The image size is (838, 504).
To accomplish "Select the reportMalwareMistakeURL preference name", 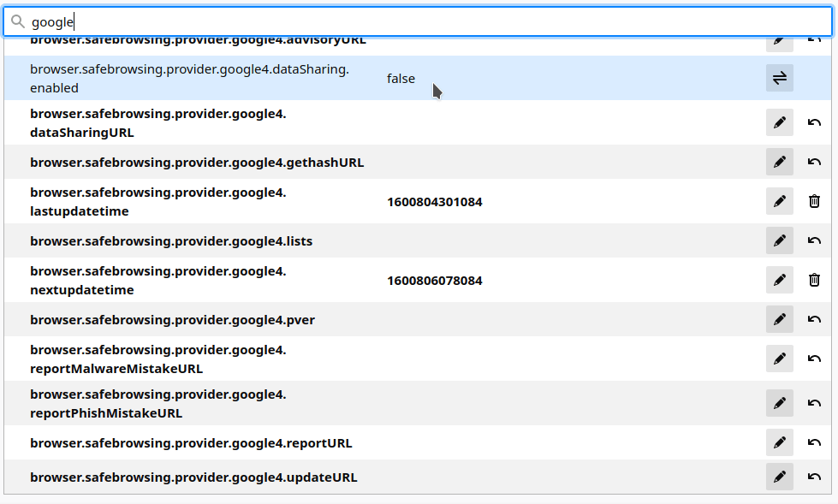I will [158, 359].
